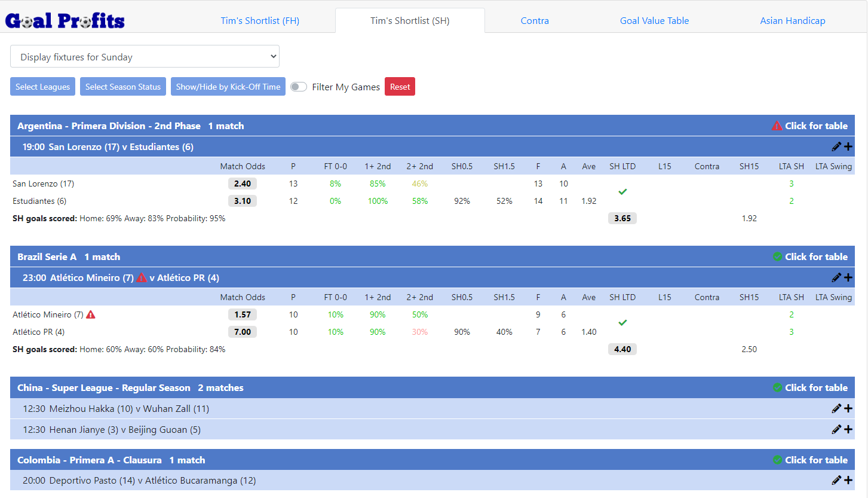The image size is (868, 498).
Task: Click SH LTD green tick for San Lorenzo match
Action: tap(622, 192)
